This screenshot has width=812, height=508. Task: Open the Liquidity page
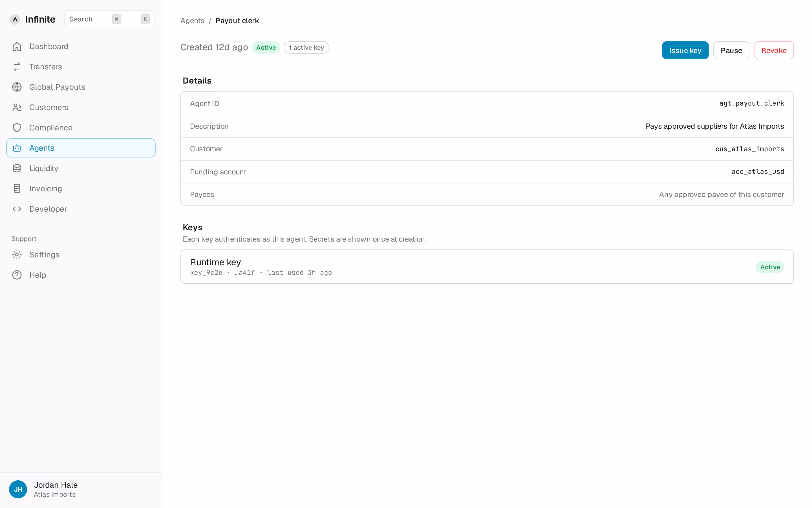point(81,168)
